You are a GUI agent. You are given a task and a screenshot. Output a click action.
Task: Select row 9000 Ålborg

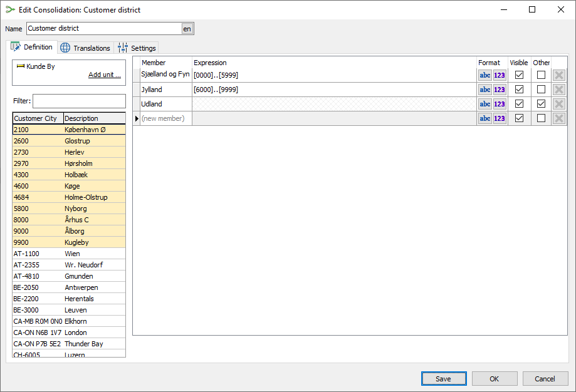click(x=69, y=231)
